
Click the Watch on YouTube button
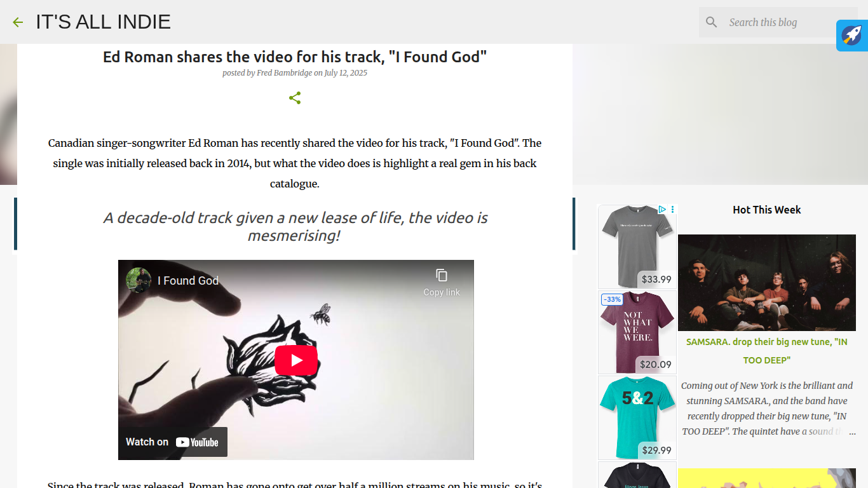173,442
